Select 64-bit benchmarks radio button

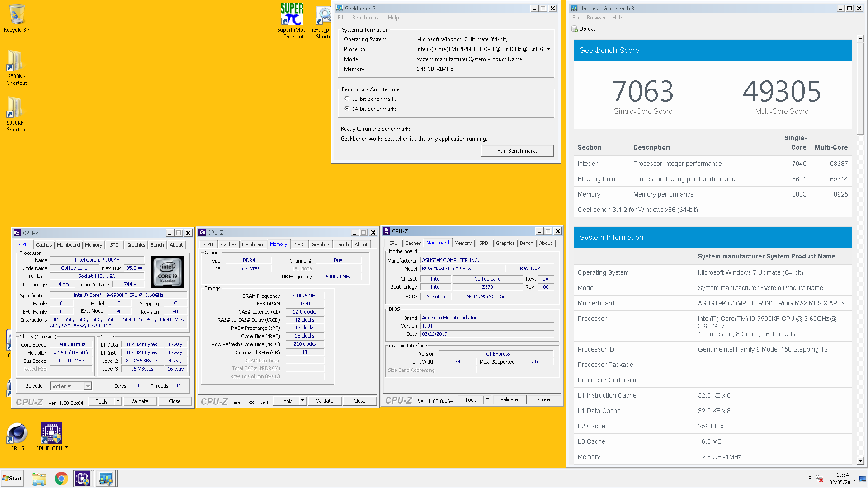[x=347, y=108]
